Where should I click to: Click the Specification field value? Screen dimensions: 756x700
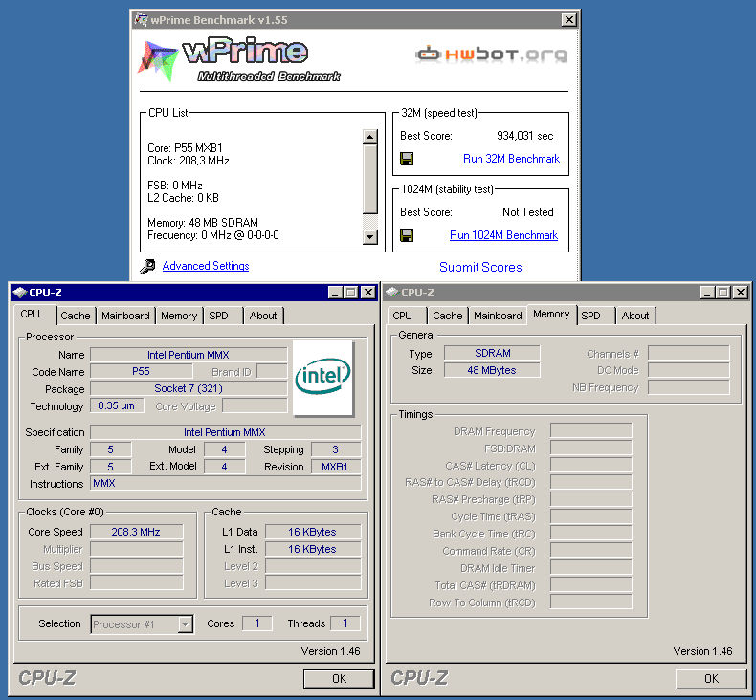coord(225,432)
